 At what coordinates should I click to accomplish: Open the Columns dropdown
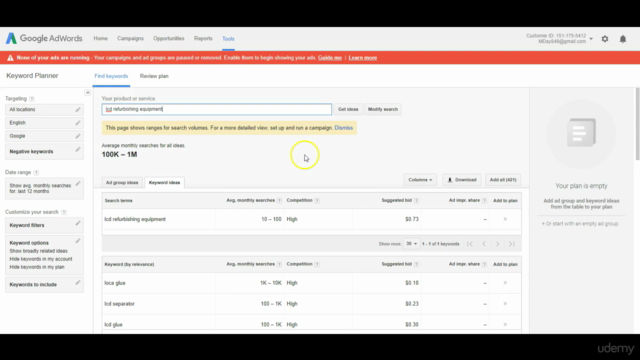[420, 180]
